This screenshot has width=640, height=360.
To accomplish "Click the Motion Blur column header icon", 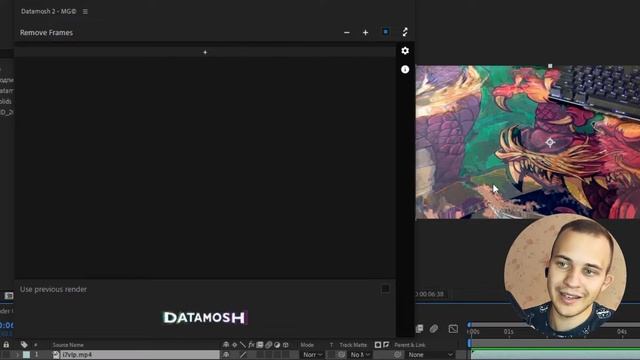I will [x=269, y=345].
